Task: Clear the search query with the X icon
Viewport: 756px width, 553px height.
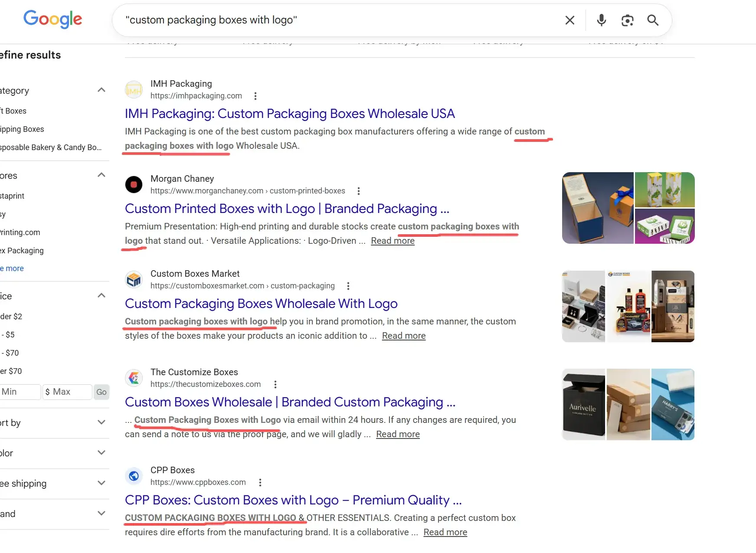Action: [569, 20]
